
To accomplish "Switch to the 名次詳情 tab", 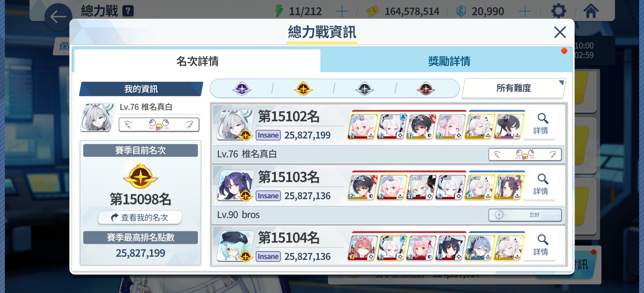I will [197, 61].
